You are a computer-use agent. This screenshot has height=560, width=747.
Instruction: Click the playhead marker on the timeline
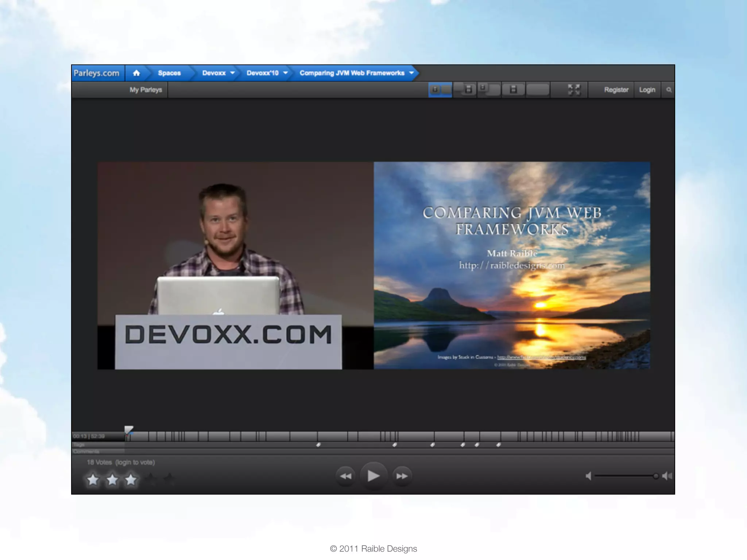click(129, 430)
